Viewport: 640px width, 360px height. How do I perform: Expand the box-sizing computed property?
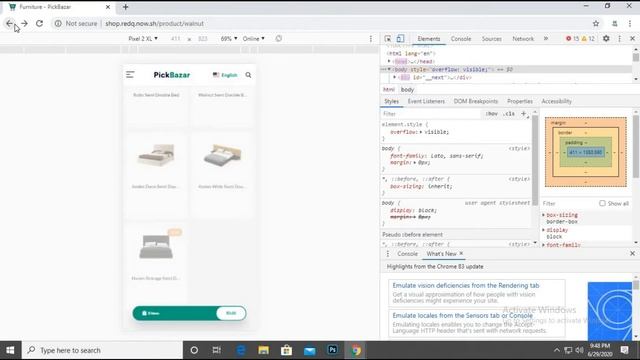point(544,215)
